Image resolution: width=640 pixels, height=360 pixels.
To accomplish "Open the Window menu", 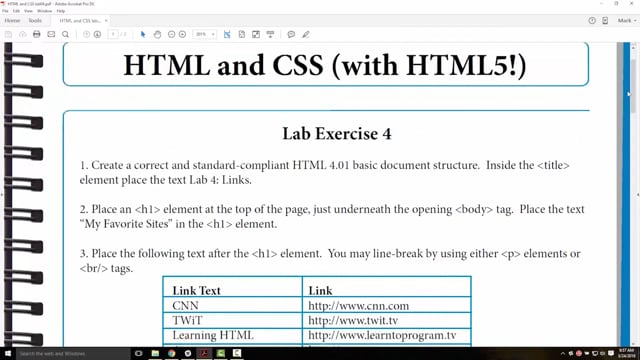I will [x=44, y=11].
